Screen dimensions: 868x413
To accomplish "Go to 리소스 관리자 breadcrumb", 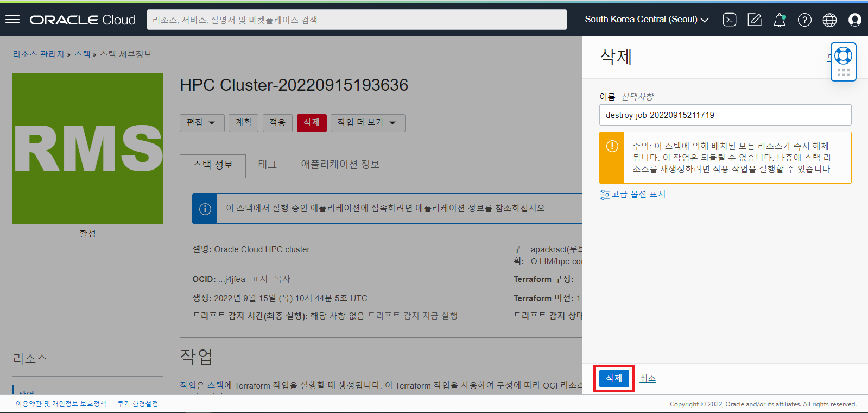I will click(x=39, y=54).
